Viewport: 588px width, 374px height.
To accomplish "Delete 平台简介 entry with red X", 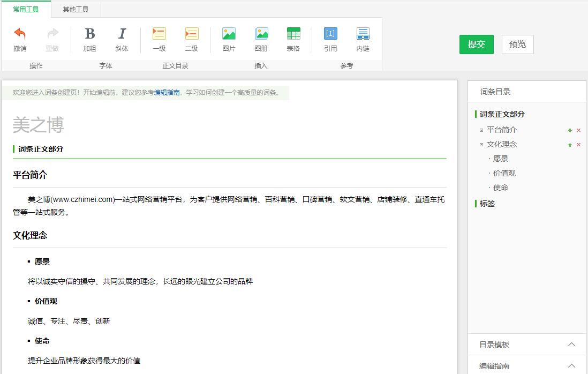I will point(578,131).
